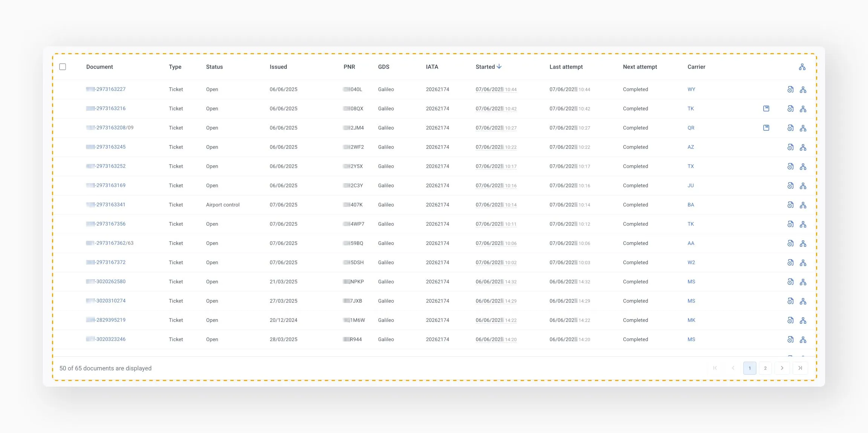Click the hierarchy icon in the table header
868x433 pixels.
(x=802, y=67)
